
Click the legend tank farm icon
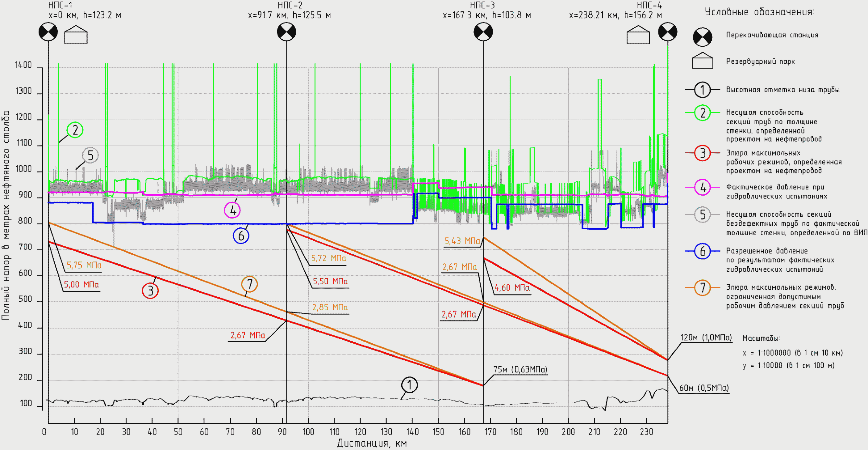(x=702, y=61)
